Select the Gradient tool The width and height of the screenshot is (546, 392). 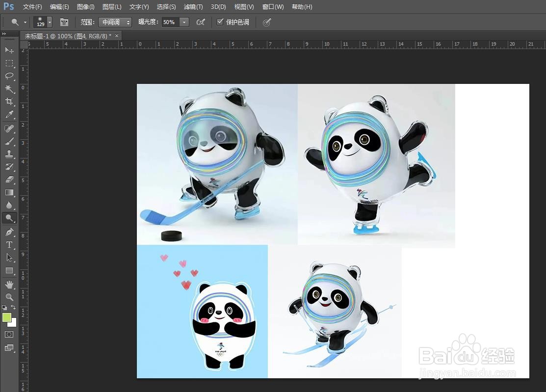(x=9, y=192)
